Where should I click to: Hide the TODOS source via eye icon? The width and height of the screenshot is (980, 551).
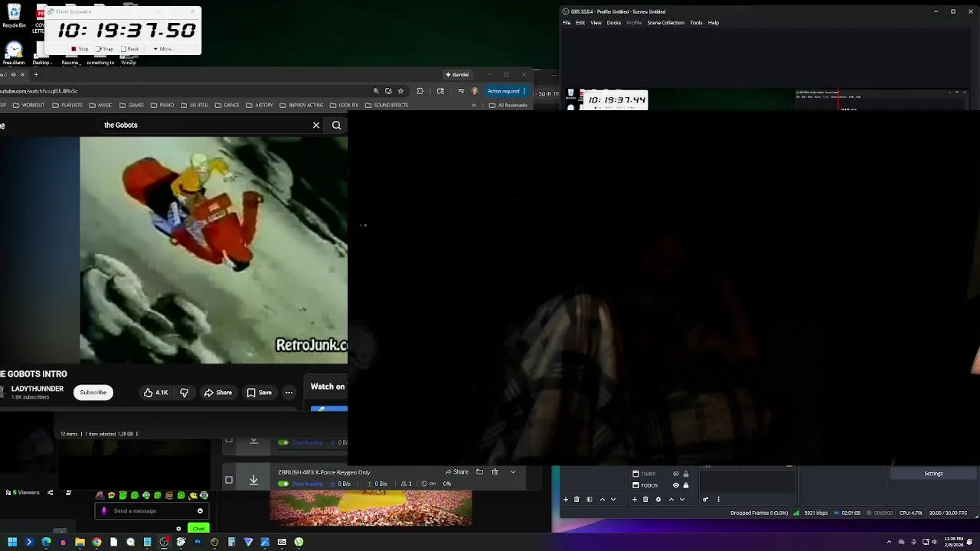coord(675,485)
